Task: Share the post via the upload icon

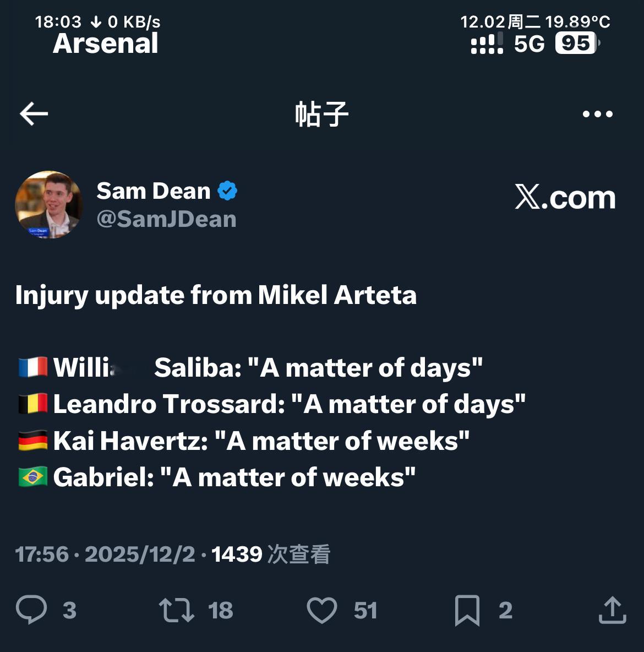Action: pyautogui.click(x=612, y=610)
